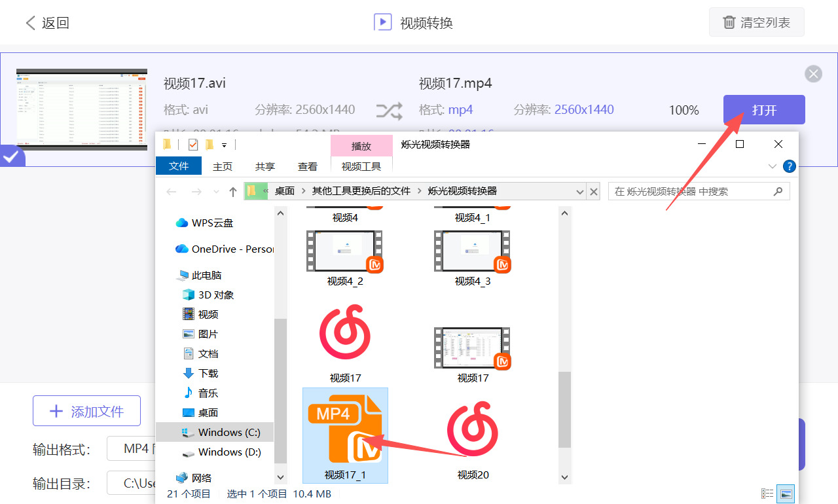Open the address bar history dropdown

pyautogui.click(x=579, y=192)
